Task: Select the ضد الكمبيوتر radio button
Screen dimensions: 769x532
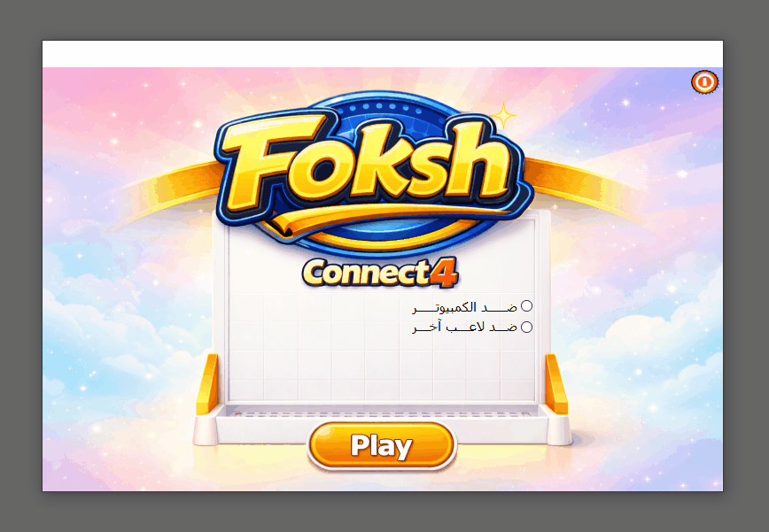Action: 526,306
